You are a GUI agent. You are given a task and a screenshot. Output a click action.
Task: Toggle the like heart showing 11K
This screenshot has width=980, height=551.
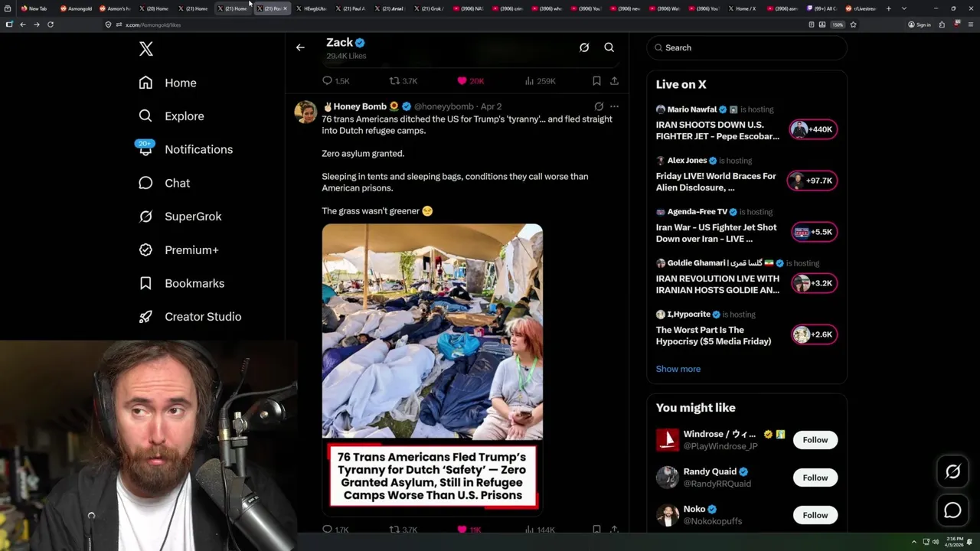click(462, 529)
